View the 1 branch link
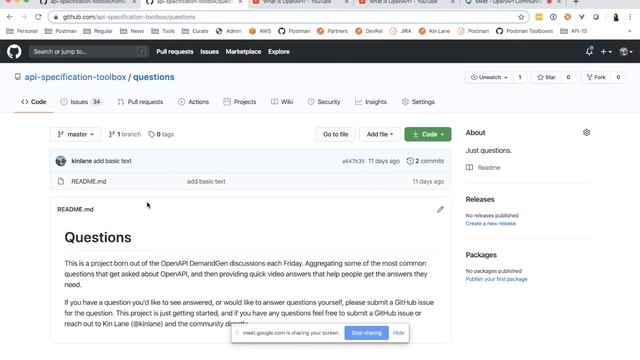 124,134
